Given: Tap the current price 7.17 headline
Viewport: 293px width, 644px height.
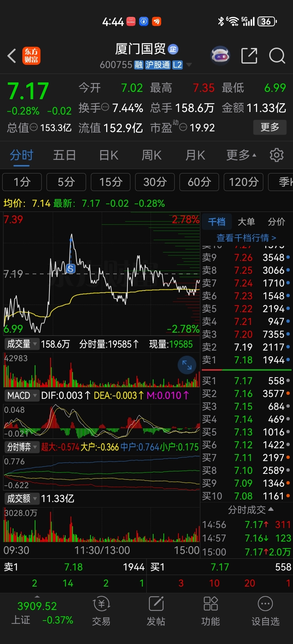Looking at the screenshot, I should tap(28, 91).
